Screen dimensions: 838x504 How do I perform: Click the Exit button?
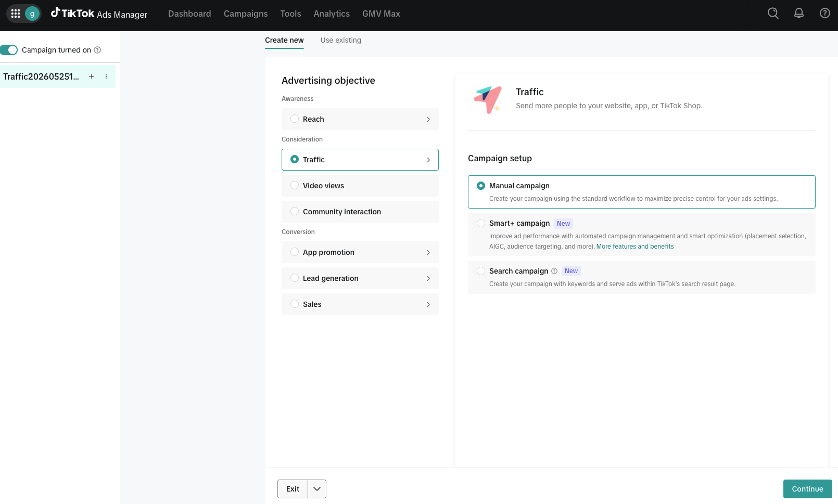(x=293, y=489)
